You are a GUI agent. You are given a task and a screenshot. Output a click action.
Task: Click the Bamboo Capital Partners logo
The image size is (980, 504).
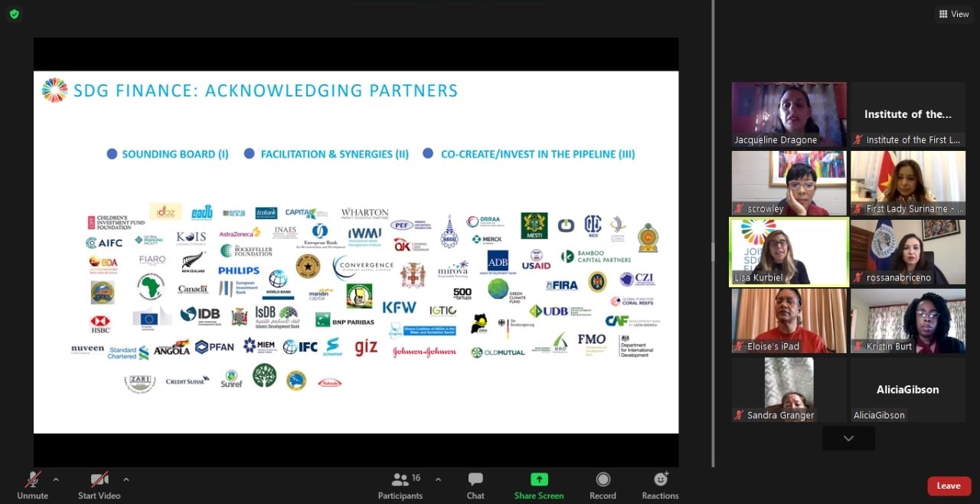pos(596,257)
